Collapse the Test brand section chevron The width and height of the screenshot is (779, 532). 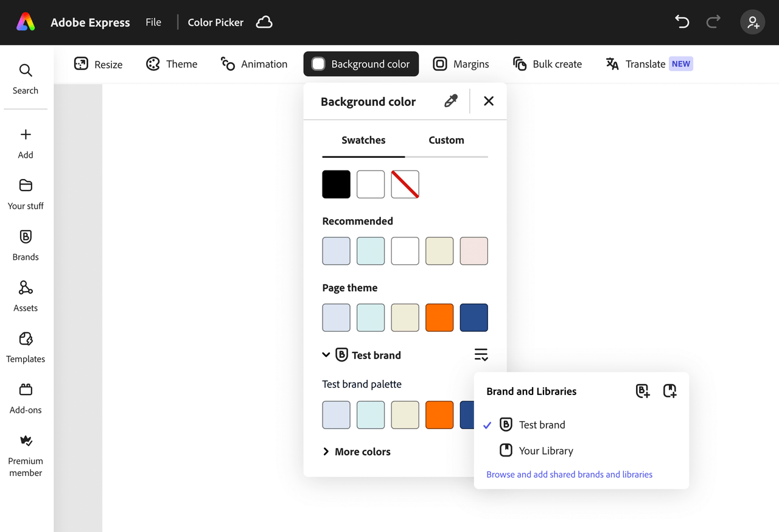[326, 355]
